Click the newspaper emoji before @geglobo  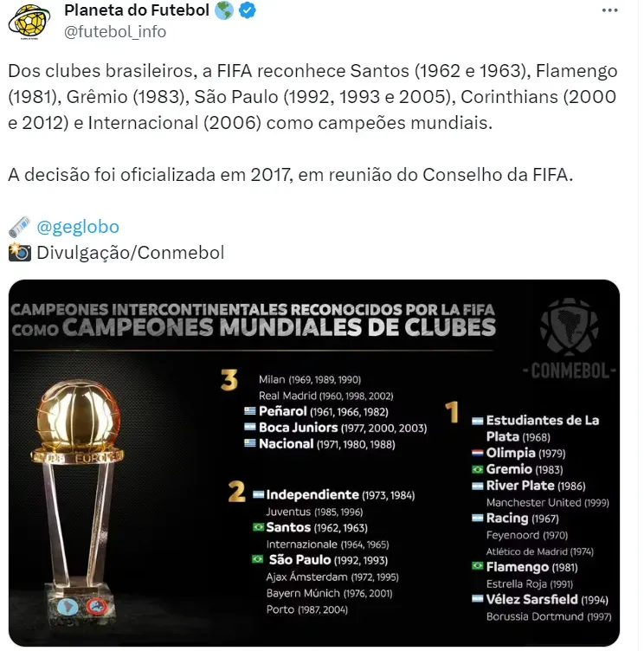tap(19, 227)
